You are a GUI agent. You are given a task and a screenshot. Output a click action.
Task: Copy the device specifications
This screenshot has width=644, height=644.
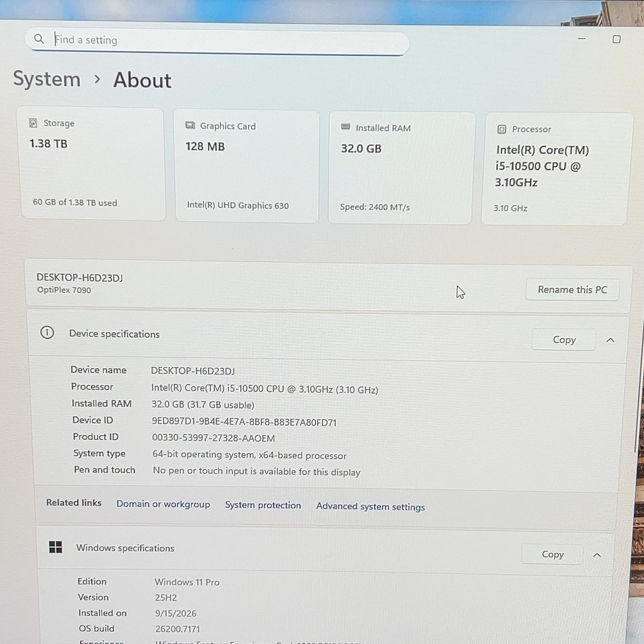tap(564, 340)
